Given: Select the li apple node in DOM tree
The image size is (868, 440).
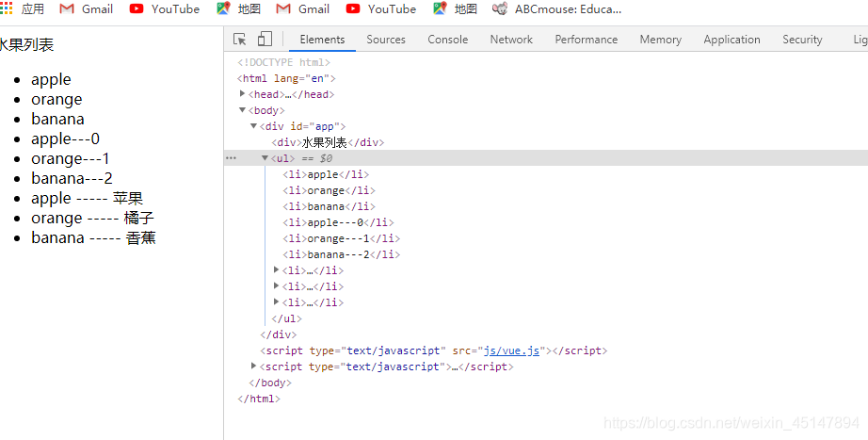Looking at the screenshot, I should coord(326,174).
